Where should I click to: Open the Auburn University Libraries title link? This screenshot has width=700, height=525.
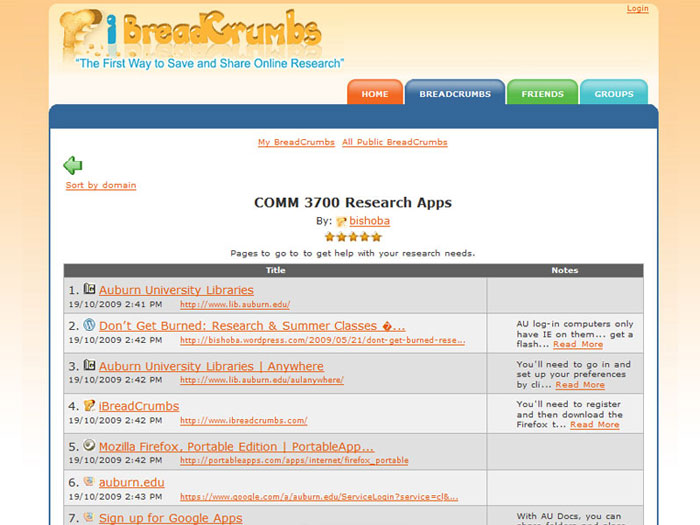point(176,290)
